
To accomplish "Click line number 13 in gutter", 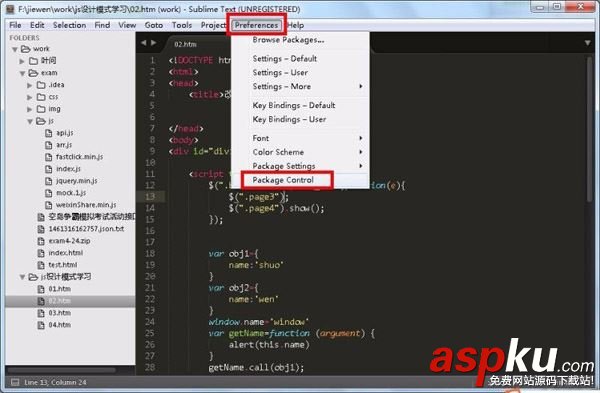I will point(150,197).
